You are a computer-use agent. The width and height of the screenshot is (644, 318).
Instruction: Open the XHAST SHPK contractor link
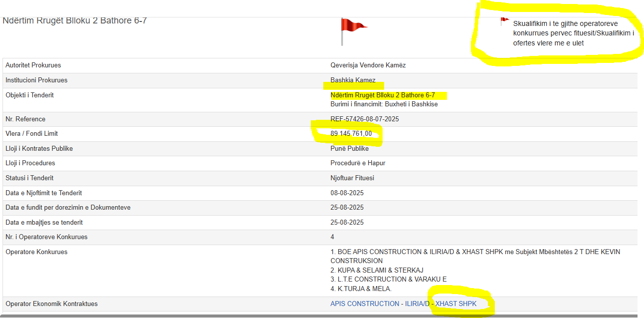pyautogui.click(x=456, y=304)
